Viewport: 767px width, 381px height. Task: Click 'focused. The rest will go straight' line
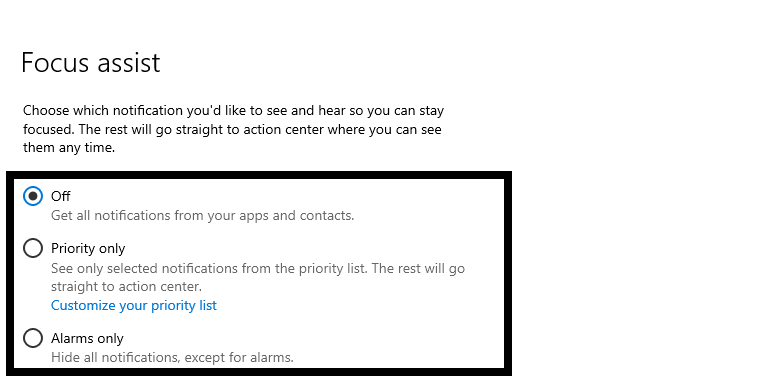pos(232,130)
